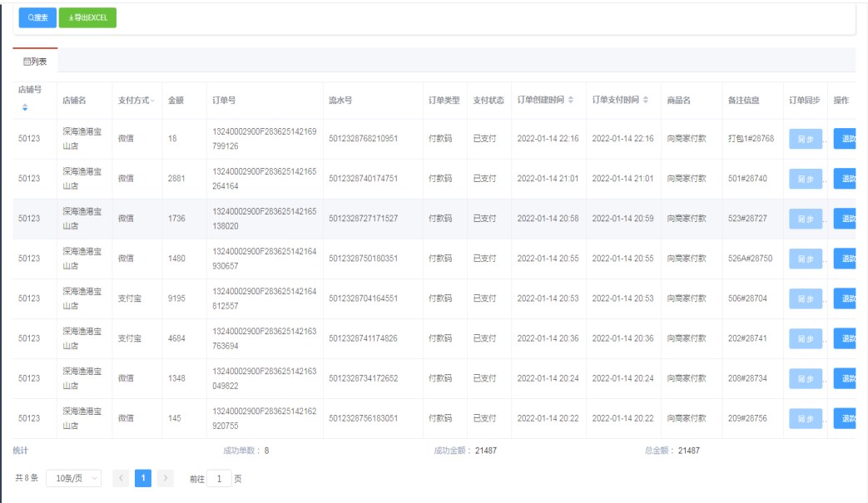868x503 pixels.
Task: Click the blue 搜索 search button
Action: tap(37, 17)
